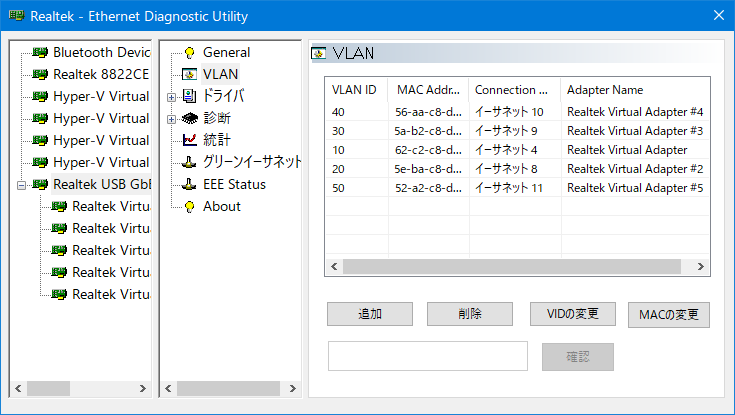Click VLAN table scroll right arrow

point(700,266)
